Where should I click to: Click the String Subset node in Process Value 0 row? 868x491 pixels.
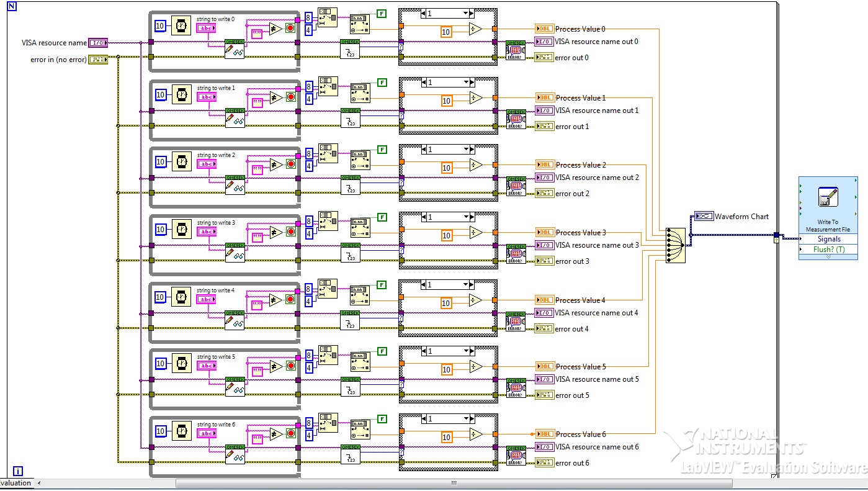point(328,17)
